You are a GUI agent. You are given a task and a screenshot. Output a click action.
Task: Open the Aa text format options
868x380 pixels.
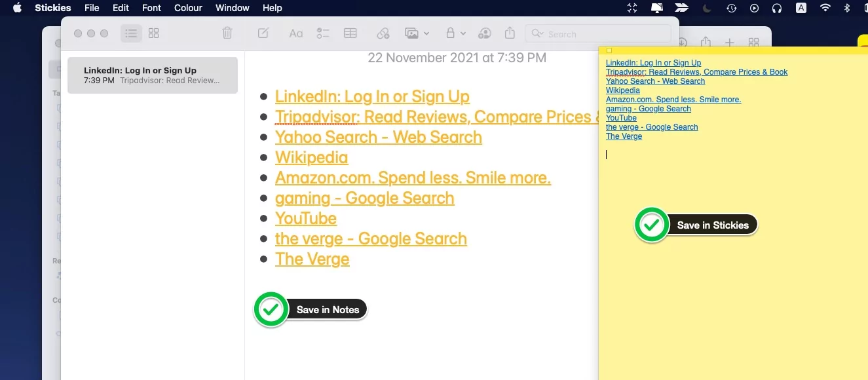296,33
